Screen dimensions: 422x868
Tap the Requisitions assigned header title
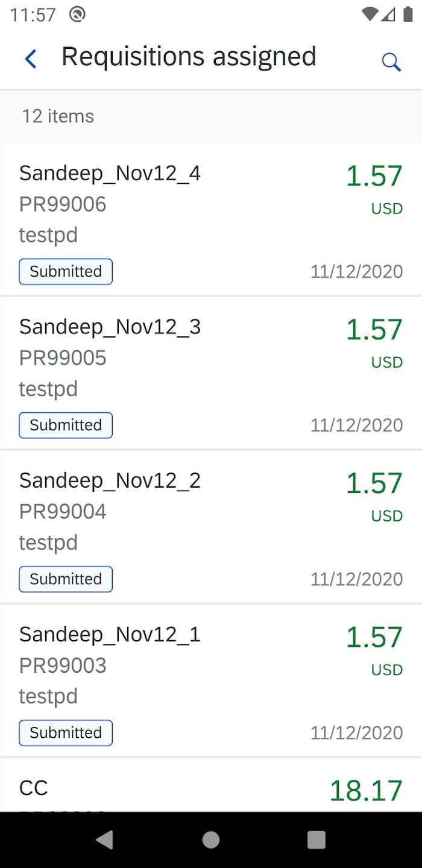189,57
